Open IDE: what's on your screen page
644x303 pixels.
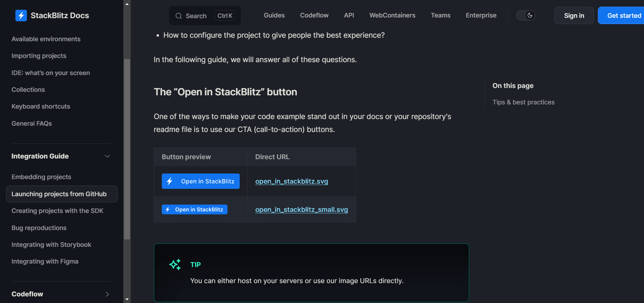click(51, 73)
